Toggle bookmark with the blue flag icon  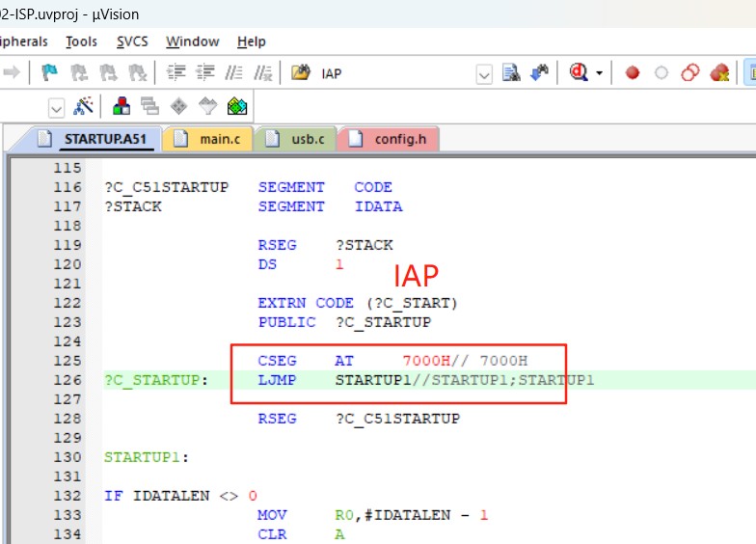pyautogui.click(x=49, y=73)
